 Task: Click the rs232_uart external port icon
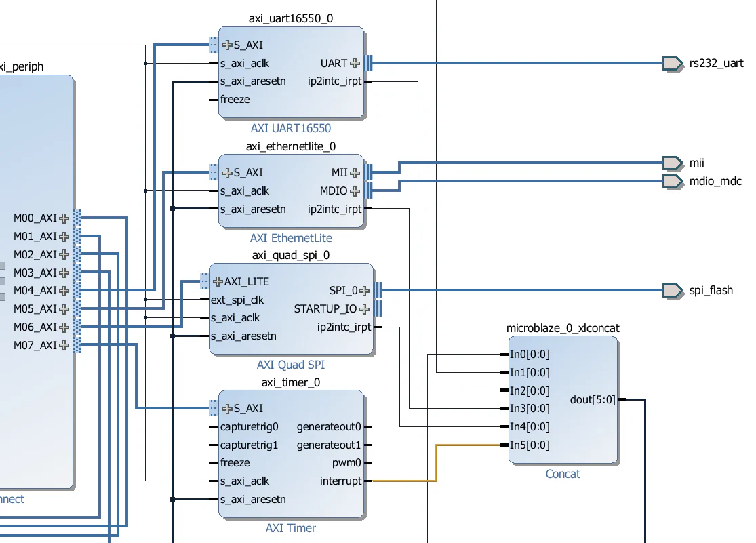[x=672, y=63]
